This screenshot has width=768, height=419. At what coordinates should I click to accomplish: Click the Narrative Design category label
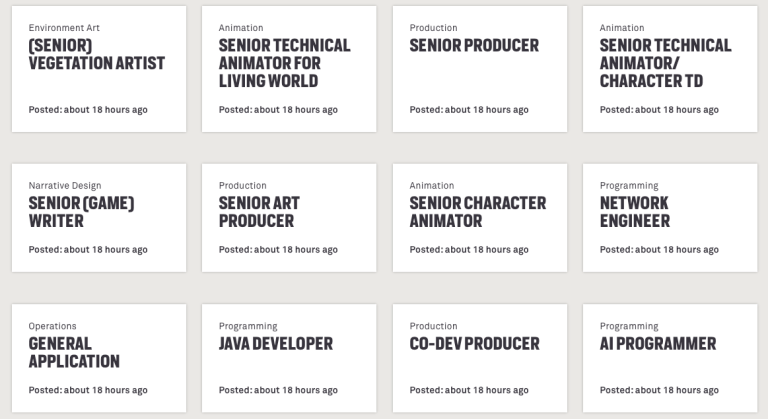65,186
